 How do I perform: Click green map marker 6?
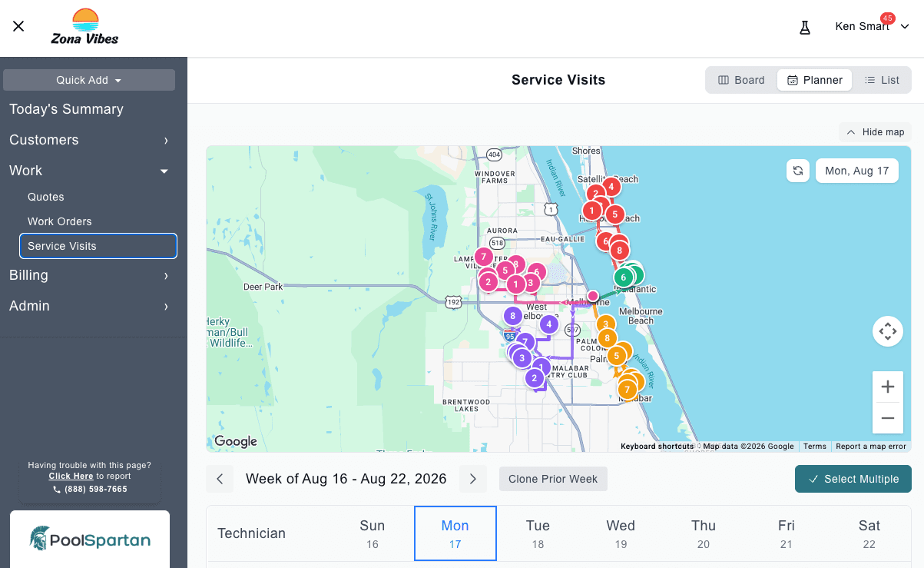click(624, 277)
